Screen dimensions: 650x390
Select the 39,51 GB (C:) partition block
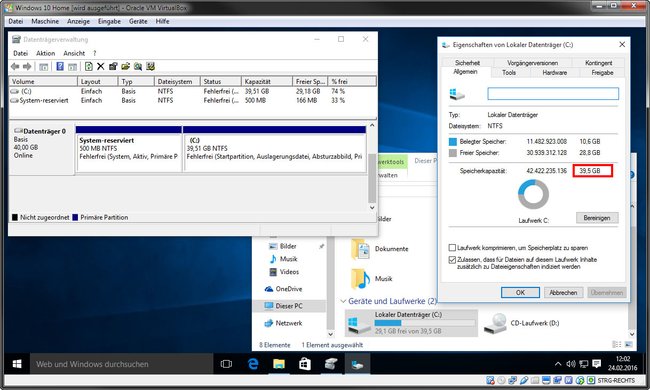[274, 149]
